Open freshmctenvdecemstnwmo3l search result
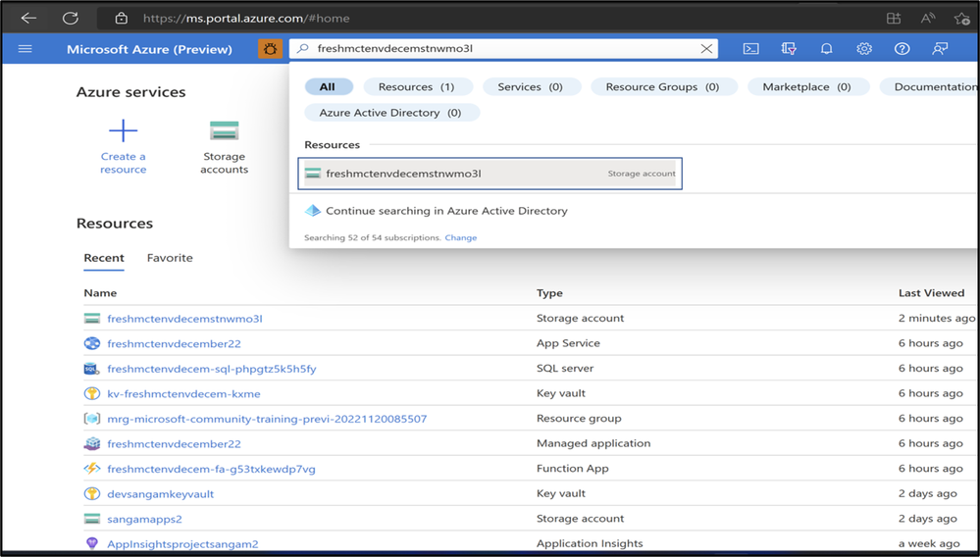The image size is (980, 557). click(490, 174)
